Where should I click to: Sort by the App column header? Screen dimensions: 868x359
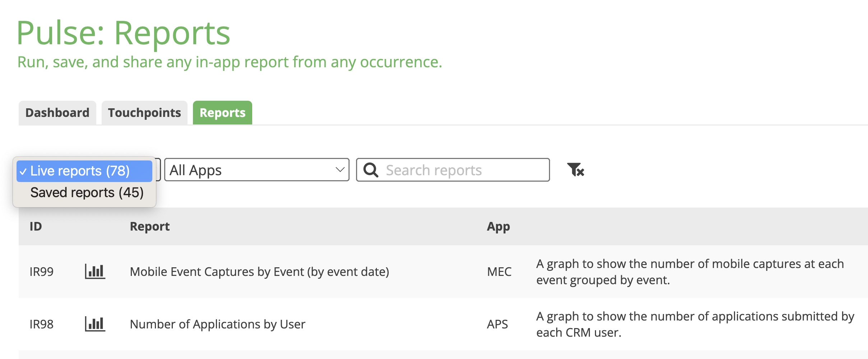(x=498, y=227)
